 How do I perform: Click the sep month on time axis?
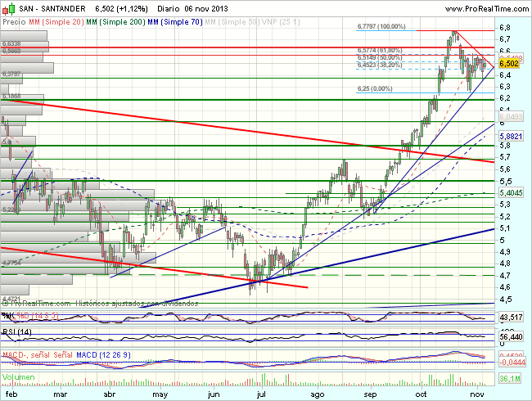[370, 394]
